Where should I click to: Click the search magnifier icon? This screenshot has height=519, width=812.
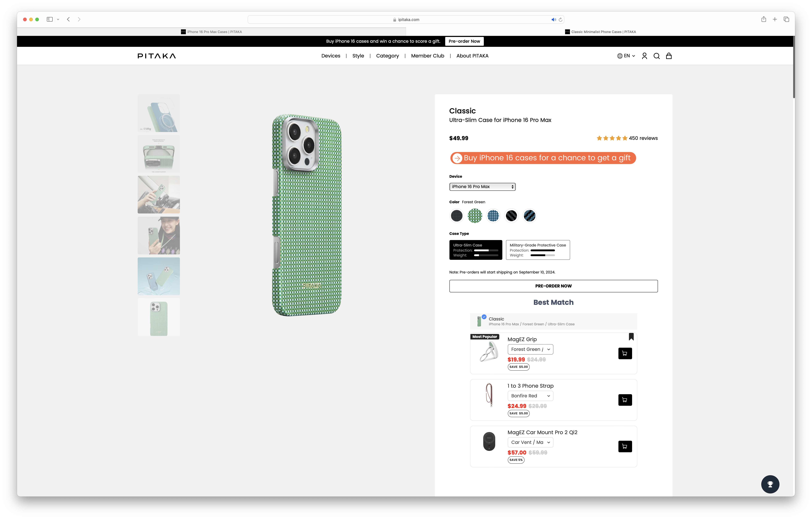(x=657, y=56)
